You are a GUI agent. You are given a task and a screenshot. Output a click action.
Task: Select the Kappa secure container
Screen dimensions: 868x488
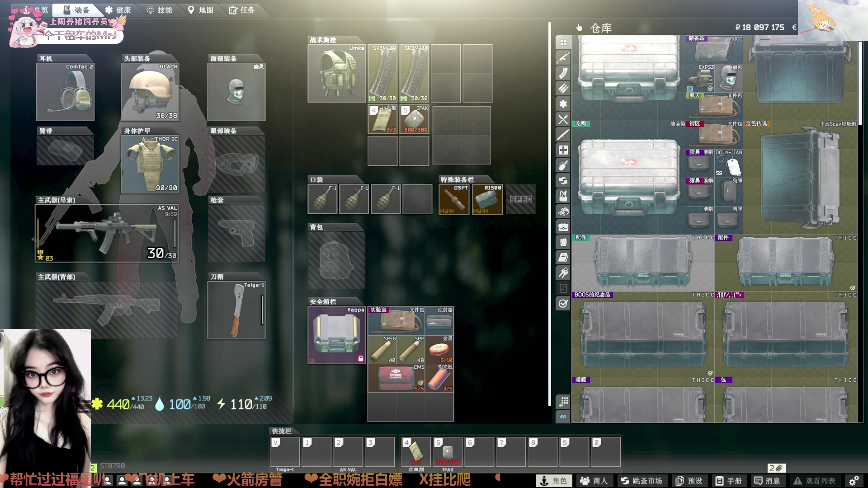[337, 335]
